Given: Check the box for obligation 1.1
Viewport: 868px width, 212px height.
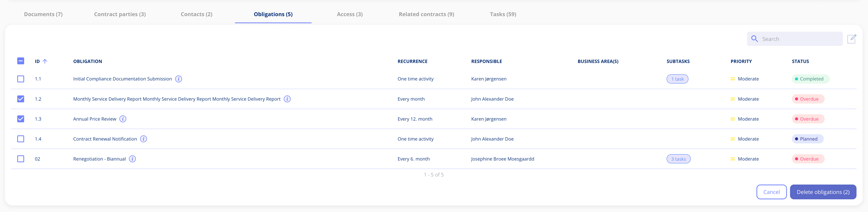Looking at the screenshot, I should [x=21, y=79].
